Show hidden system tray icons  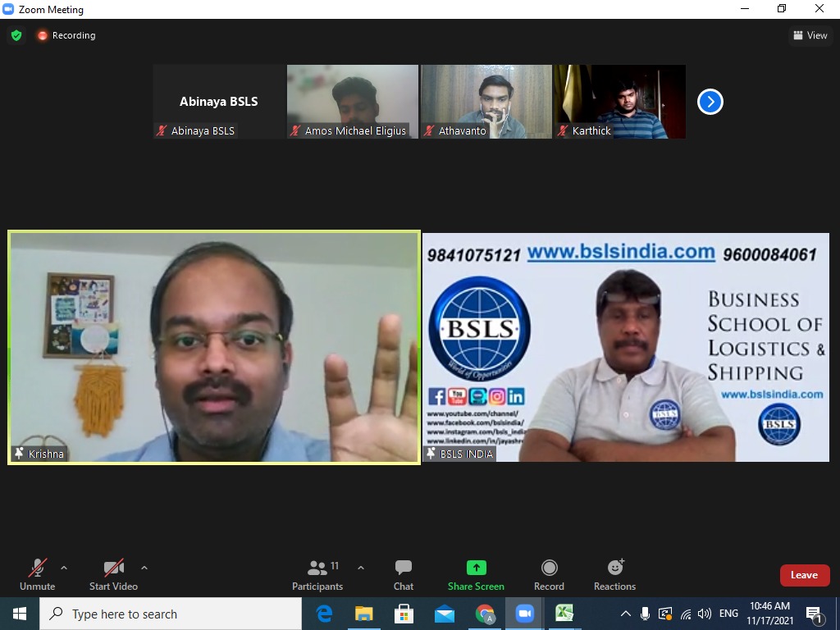tap(626, 614)
